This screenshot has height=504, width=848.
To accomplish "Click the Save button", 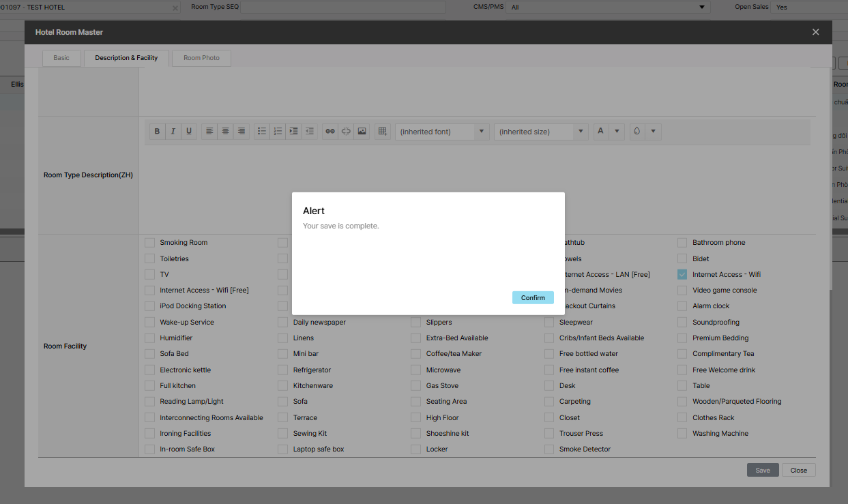I will pos(762,470).
